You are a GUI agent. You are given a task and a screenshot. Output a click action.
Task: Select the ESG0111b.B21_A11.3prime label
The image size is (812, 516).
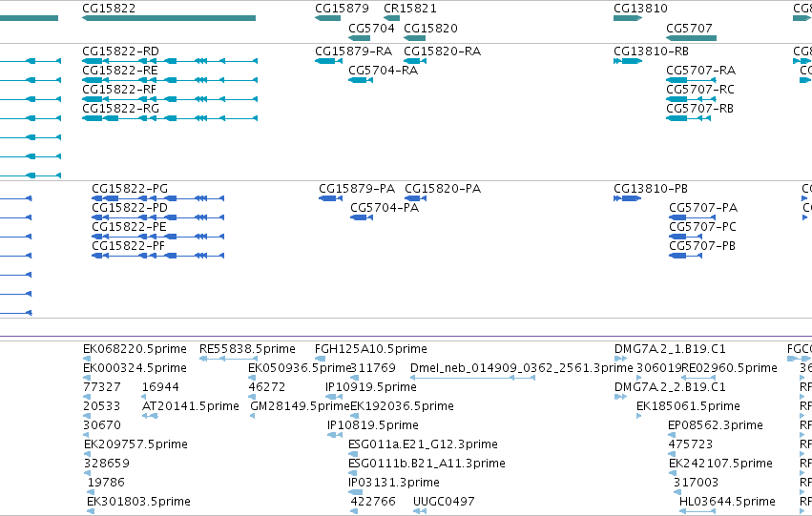click(x=427, y=464)
